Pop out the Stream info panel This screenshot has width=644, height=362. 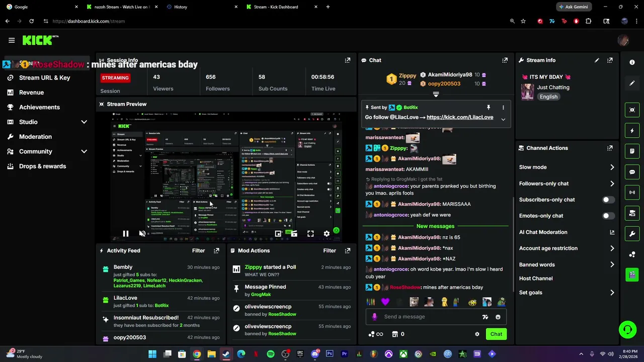tap(610, 60)
